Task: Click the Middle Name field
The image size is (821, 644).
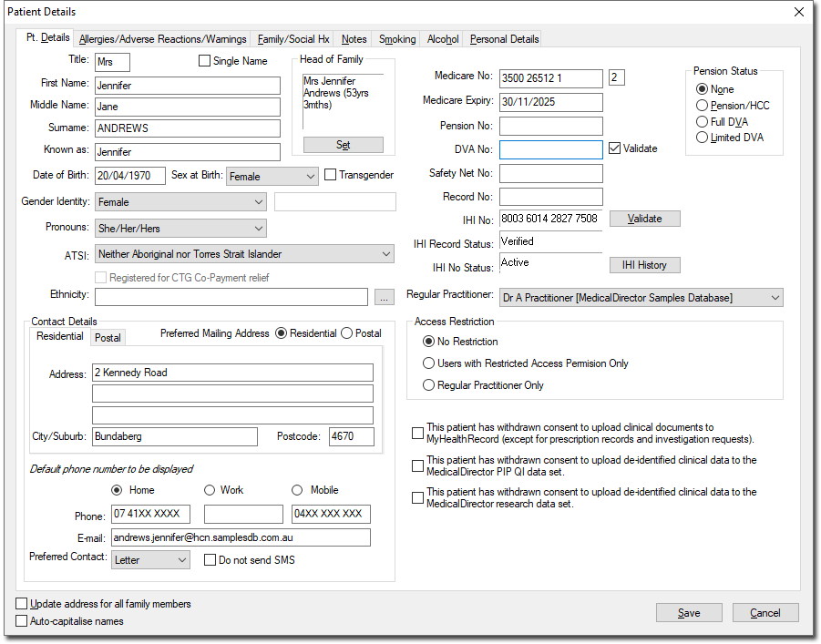Action: coord(188,107)
